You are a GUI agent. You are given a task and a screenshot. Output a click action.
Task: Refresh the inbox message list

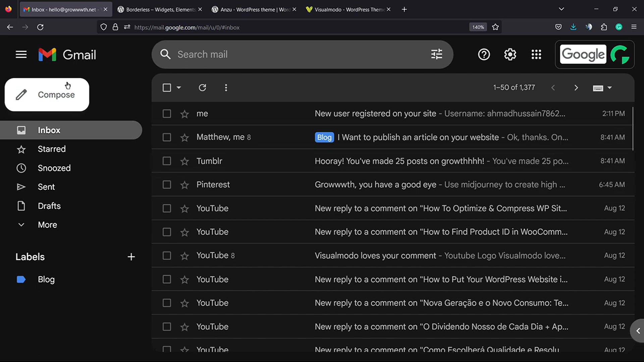coord(202,87)
